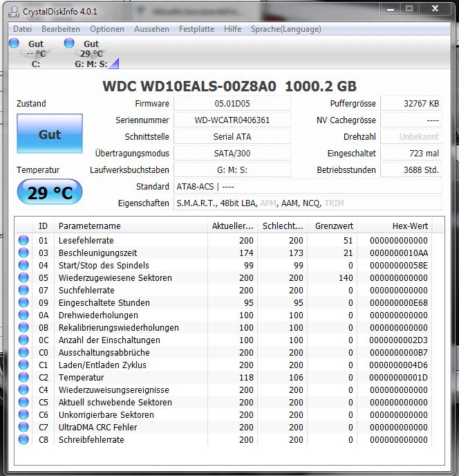Click the Parametername column header
This screenshot has height=476, width=459.
tap(131, 226)
